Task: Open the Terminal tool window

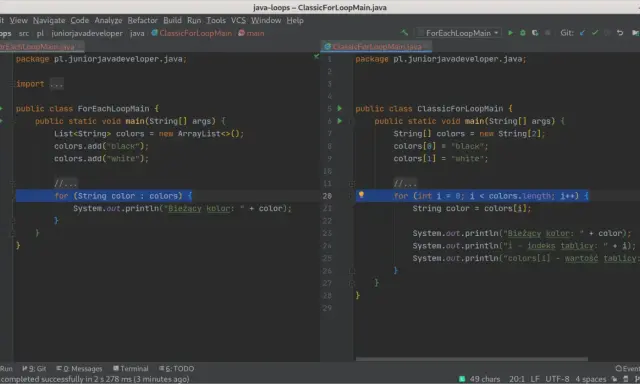Action: (131, 368)
